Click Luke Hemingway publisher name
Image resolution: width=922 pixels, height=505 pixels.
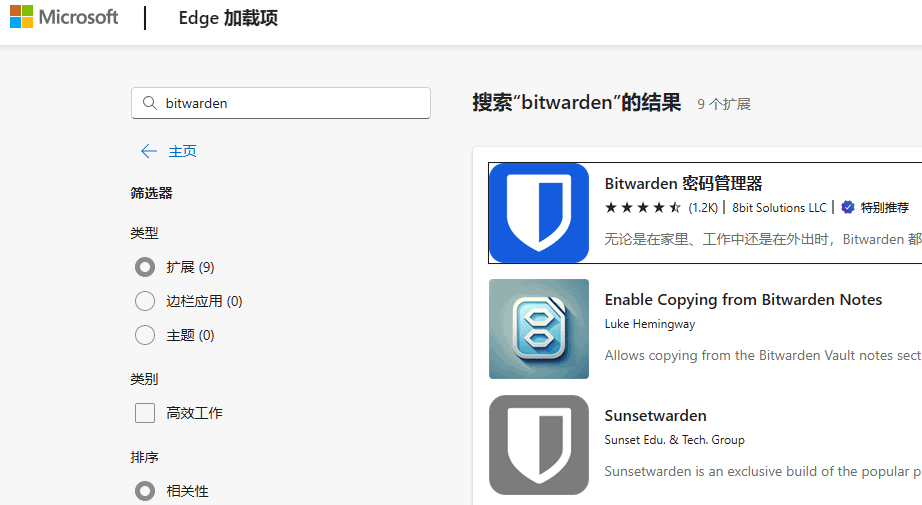pos(650,324)
